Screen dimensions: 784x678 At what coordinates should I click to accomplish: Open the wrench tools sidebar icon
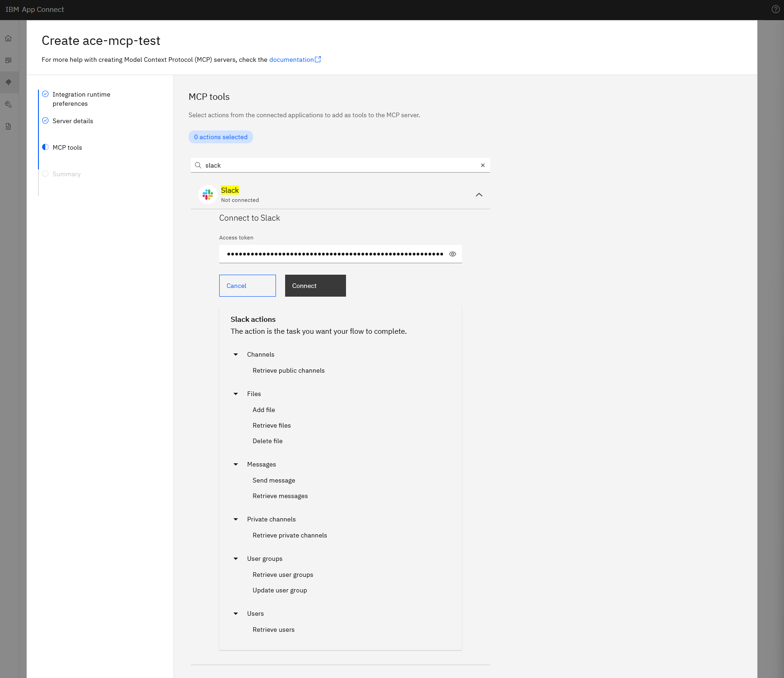8,104
